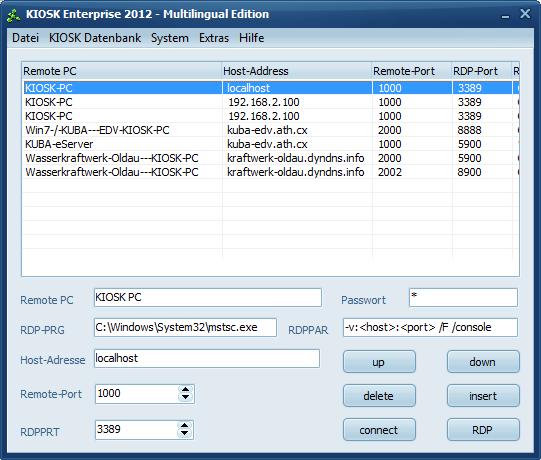Open the Extras menu
541x460 pixels.
pyautogui.click(x=214, y=38)
